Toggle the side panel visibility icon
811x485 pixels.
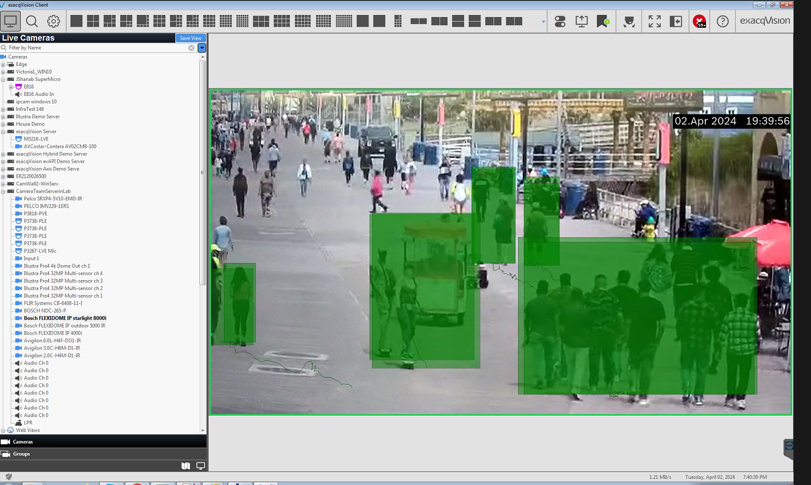(676, 21)
